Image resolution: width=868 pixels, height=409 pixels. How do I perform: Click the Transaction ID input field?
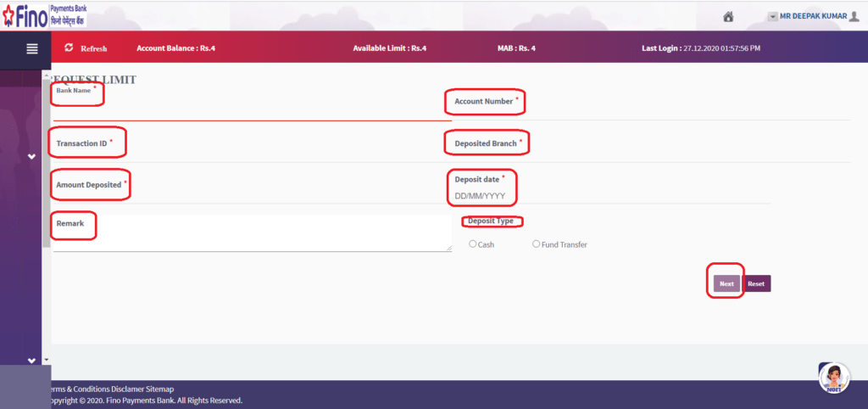point(253,149)
